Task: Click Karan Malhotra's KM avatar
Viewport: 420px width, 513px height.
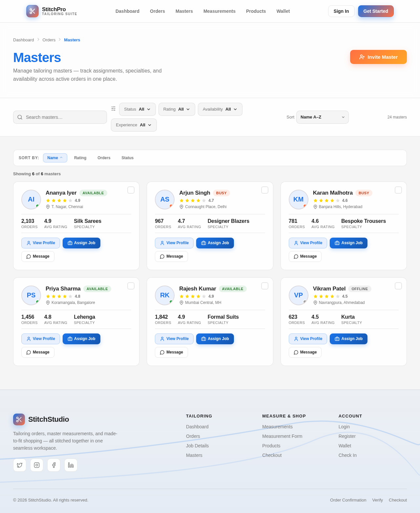Action: pos(299,200)
